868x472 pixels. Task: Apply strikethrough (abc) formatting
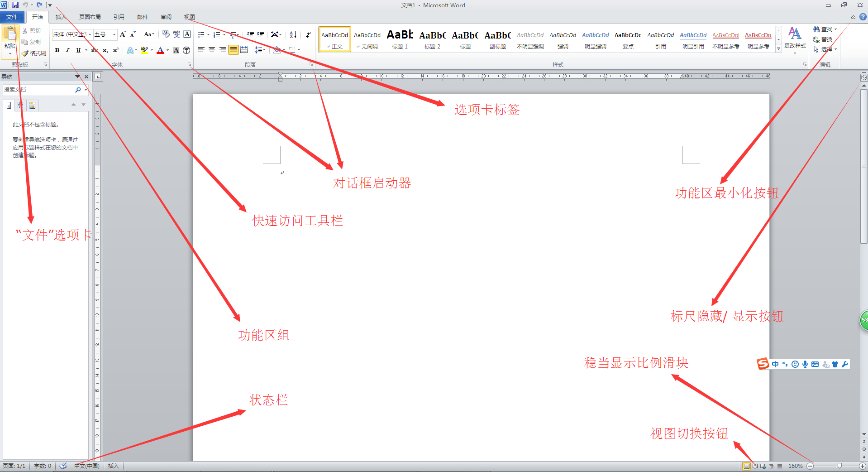(x=94, y=50)
